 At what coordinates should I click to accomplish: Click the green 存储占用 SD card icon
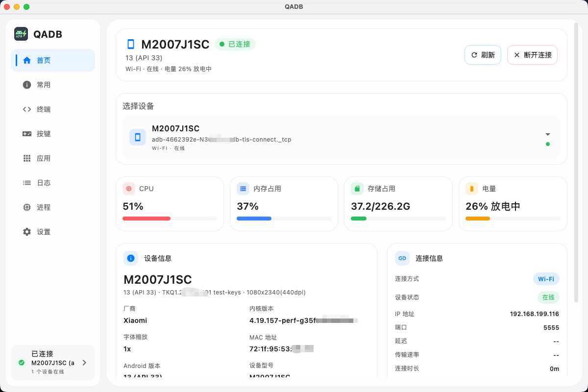(357, 189)
